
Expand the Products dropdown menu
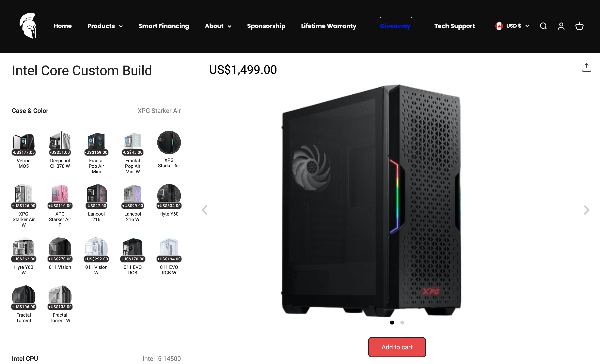105,26
